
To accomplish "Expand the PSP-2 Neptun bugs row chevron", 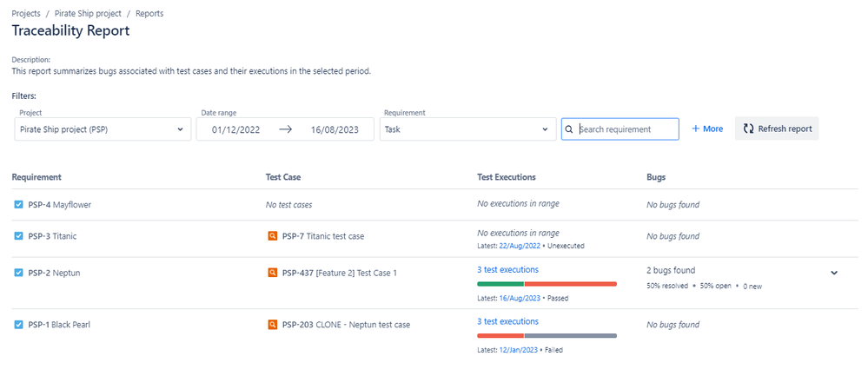I will click(x=834, y=273).
